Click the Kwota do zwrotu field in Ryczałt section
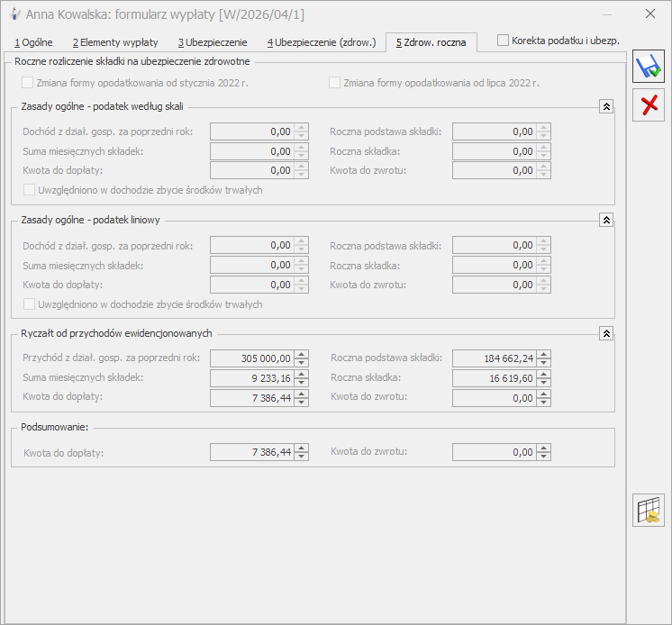 point(495,398)
